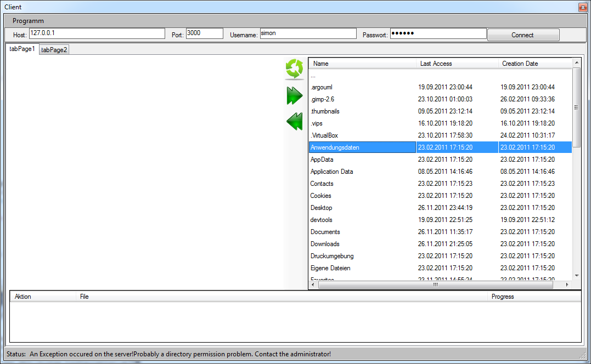Screen dimensions: 591x364
Task: Switch to tabPage2
Action: 54,50
